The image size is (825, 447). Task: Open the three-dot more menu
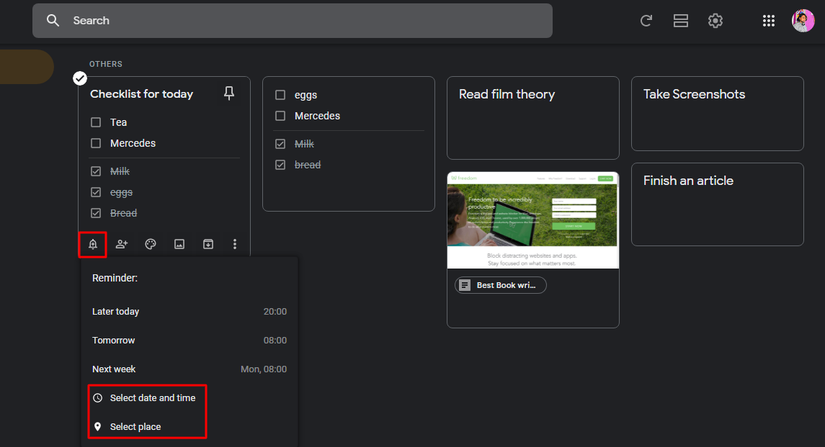click(235, 244)
